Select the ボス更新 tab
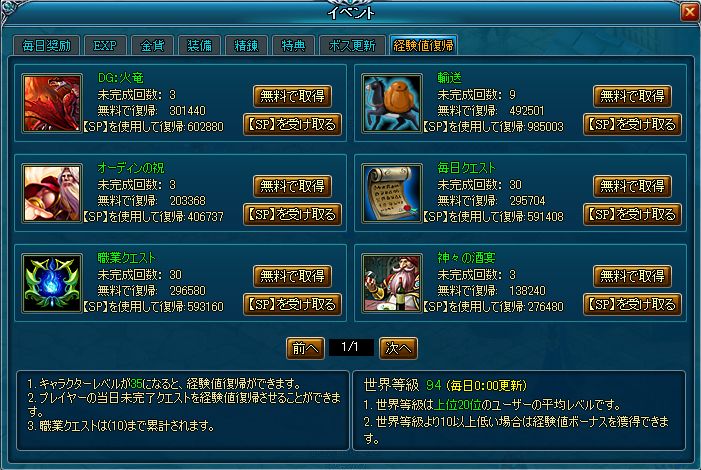Image resolution: width=701 pixels, height=470 pixels. 352,45
